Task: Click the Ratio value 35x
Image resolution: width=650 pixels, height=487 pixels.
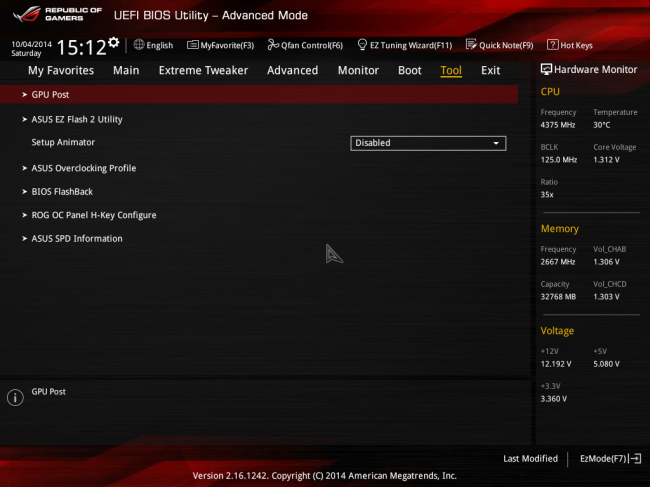Action: point(547,194)
